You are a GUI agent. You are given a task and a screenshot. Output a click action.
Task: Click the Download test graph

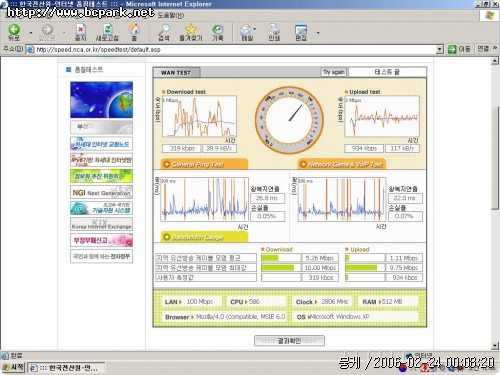click(199, 117)
